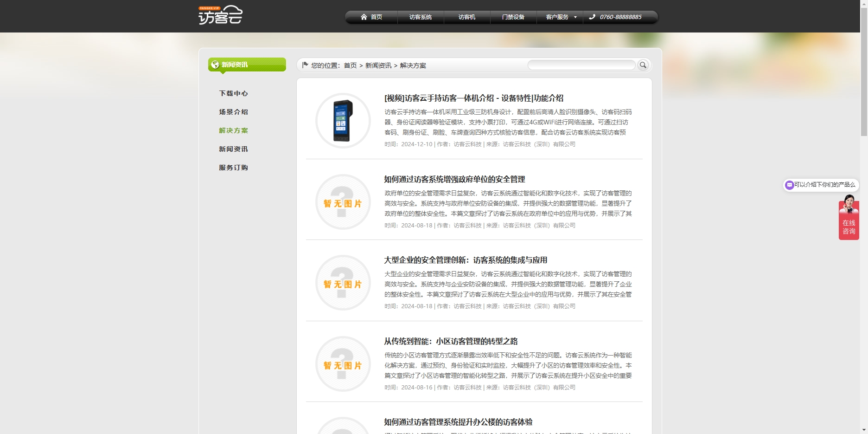Viewport: 868px width, 434px height.
Task: Open article 访客云手持访客一体机介绍
Action: 474,98
